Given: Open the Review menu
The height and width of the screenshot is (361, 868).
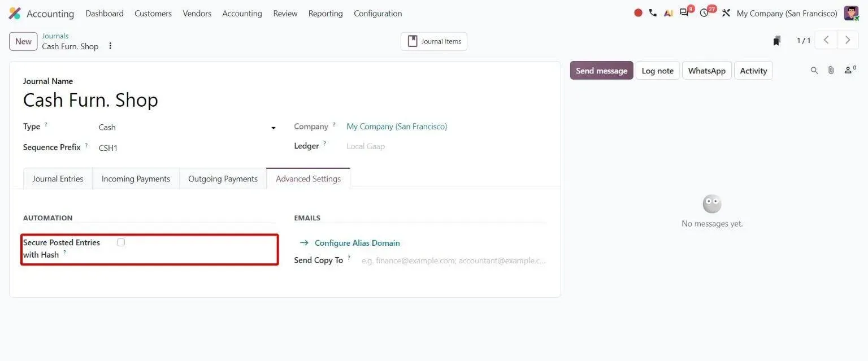Looking at the screenshot, I should click(285, 13).
